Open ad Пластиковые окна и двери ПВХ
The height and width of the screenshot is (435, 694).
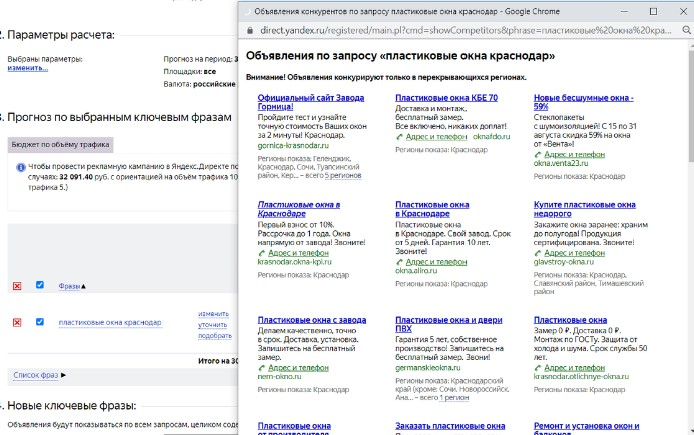(448, 324)
